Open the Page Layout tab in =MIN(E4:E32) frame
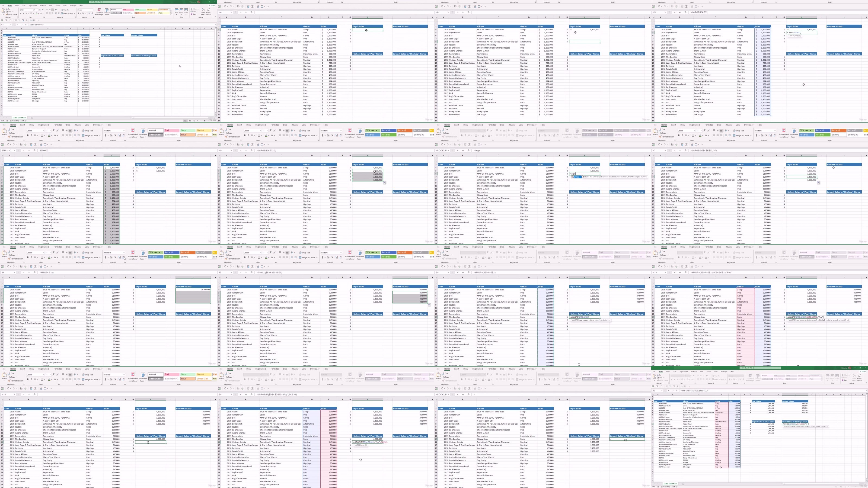This screenshot has width=868, height=488. 44,247
